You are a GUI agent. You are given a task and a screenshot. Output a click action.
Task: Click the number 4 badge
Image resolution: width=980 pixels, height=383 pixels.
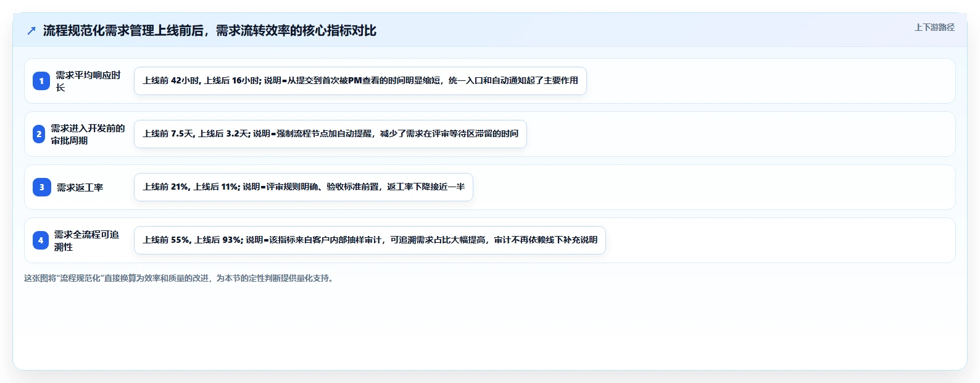(41, 240)
